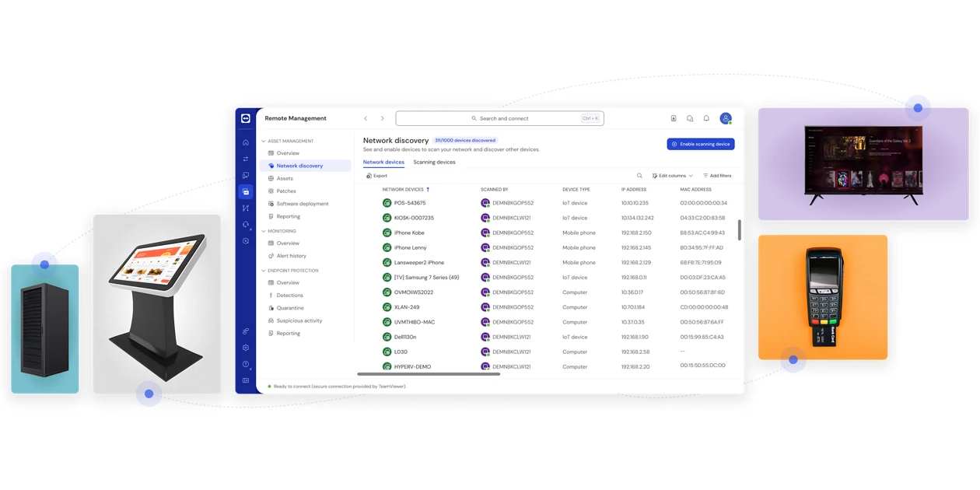Open the remote connection arrows icon in sidebar
This screenshot has height=490, width=980.
[246, 159]
